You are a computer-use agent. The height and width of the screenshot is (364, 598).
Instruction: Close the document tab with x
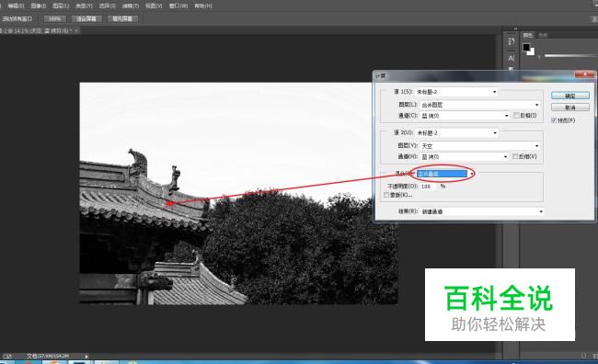76,30
